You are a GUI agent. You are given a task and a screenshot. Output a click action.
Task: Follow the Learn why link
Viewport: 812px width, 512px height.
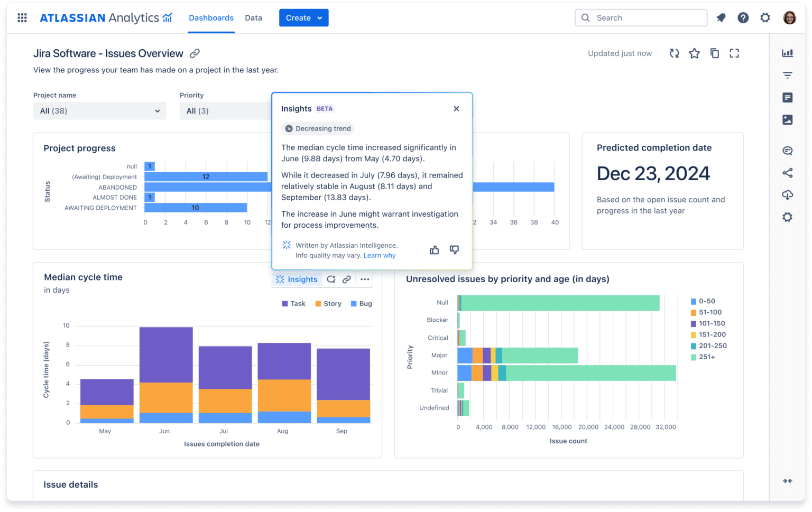pos(380,256)
